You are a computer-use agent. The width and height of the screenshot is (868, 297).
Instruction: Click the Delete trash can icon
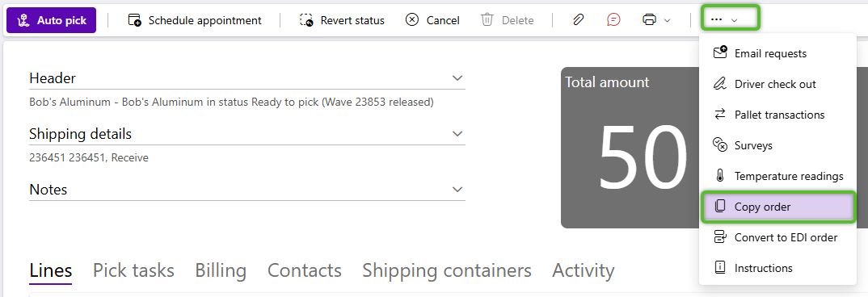point(487,20)
